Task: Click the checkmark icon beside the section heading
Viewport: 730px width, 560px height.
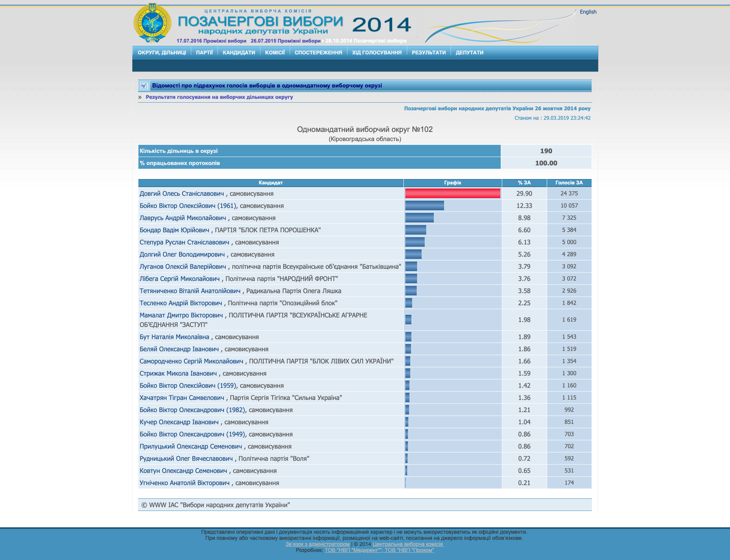Action: (x=144, y=86)
